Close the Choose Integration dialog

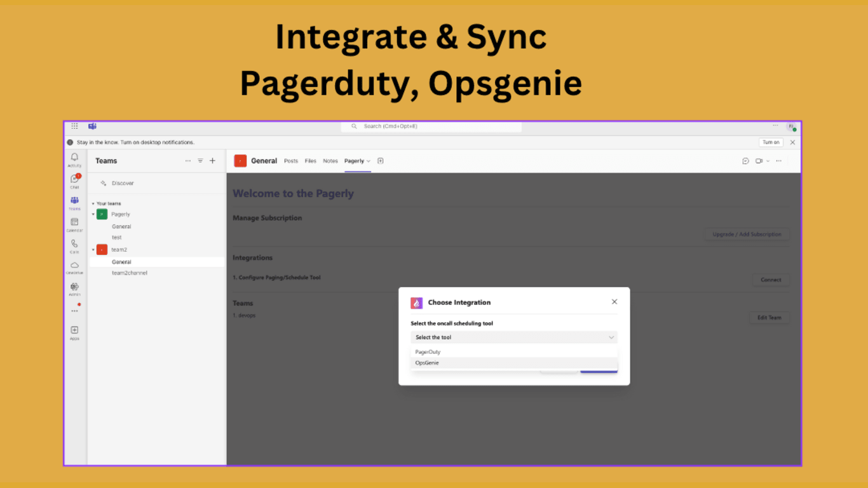pos(614,302)
